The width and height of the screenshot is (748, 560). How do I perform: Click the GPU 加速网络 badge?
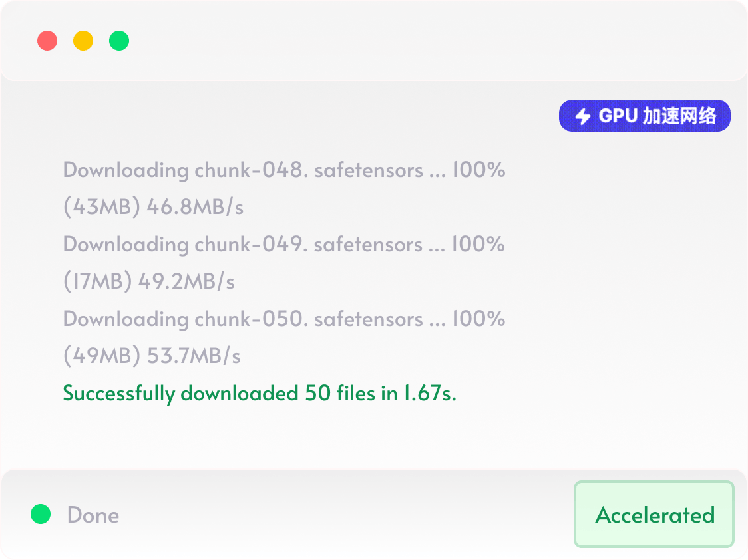[644, 116]
